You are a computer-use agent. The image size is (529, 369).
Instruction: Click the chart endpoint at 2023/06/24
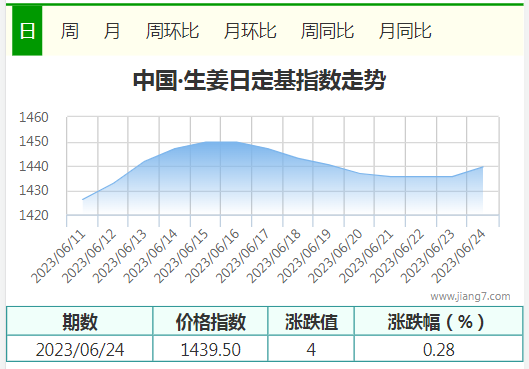click(x=483, y=167)
